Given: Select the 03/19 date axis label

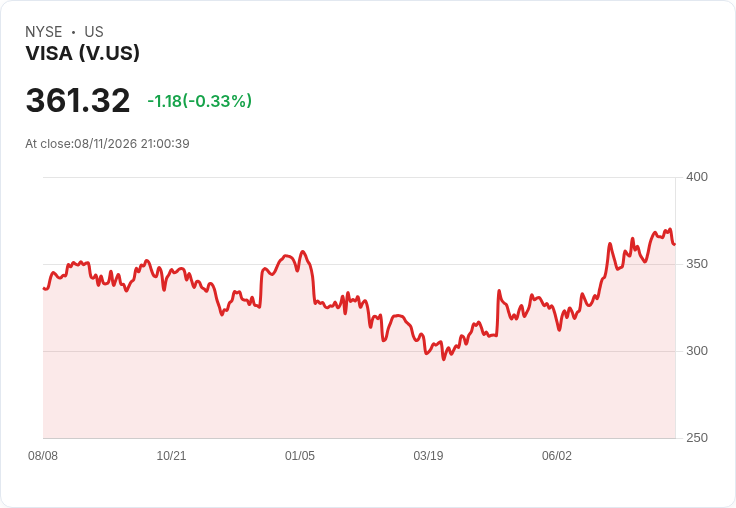Looking at the screenshot, I should pos(428,456).
